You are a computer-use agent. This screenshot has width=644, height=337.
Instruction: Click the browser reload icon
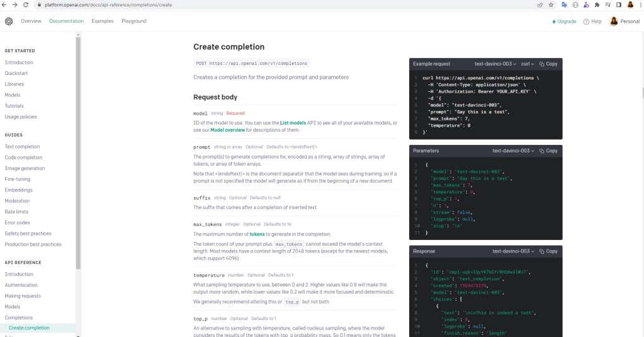tap(25, 4)
